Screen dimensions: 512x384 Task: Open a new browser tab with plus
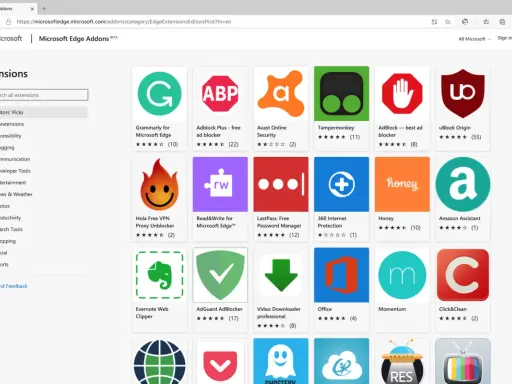click(x=44, y=9)
